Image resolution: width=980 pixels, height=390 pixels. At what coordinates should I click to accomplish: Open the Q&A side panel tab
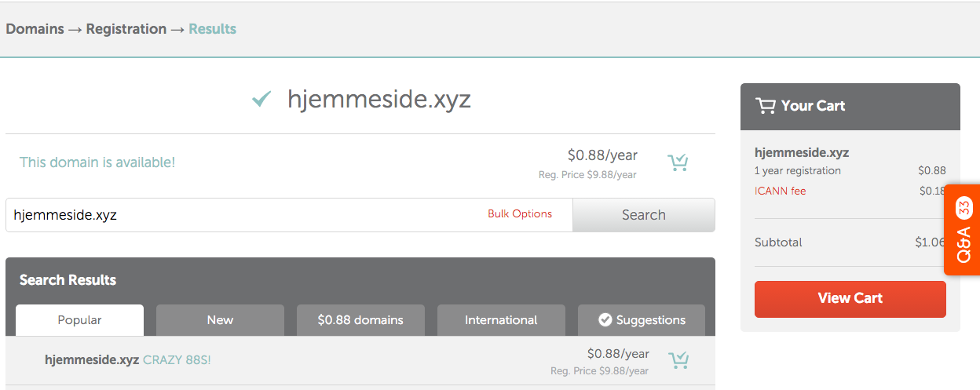[962, 230]
